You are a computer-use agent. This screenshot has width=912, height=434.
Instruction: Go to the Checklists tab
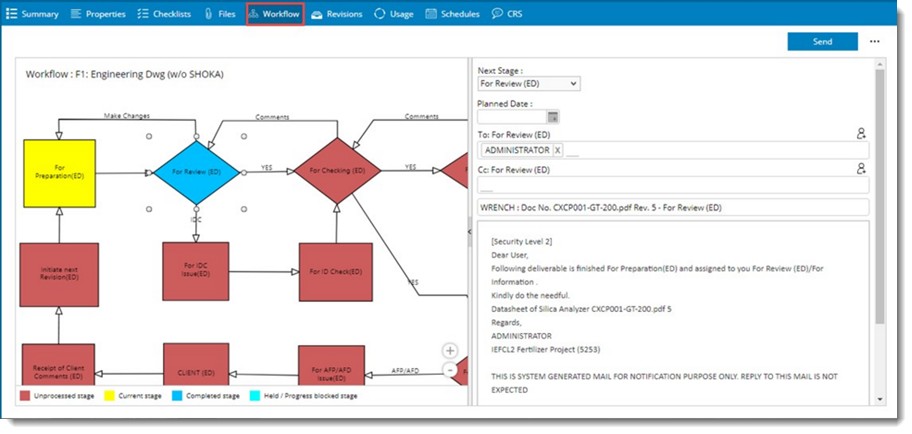pos(164,14)
